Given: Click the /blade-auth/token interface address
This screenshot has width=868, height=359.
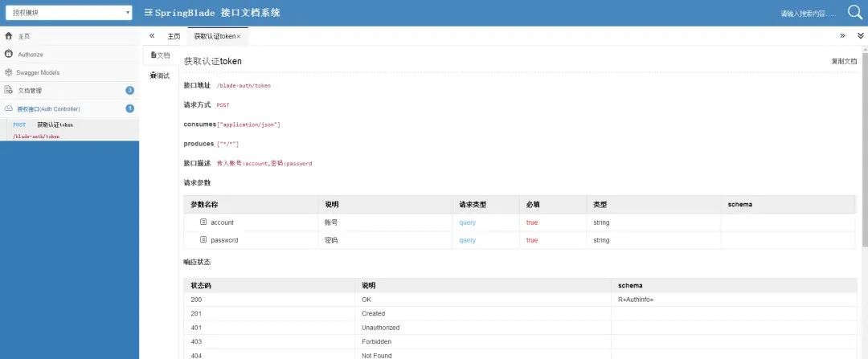Looking at the screenshot, I should 244,86.
